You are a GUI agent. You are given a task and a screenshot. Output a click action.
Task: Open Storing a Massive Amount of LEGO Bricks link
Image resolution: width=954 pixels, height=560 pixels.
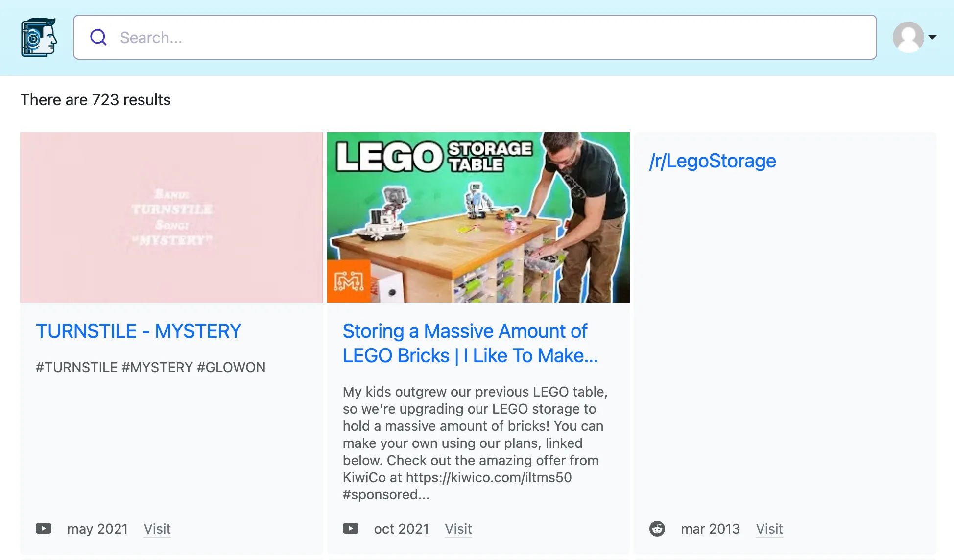click(470, 343)
